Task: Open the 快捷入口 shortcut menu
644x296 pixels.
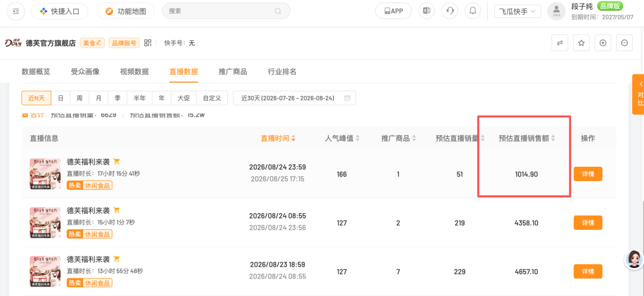Action: pos(60,11)
